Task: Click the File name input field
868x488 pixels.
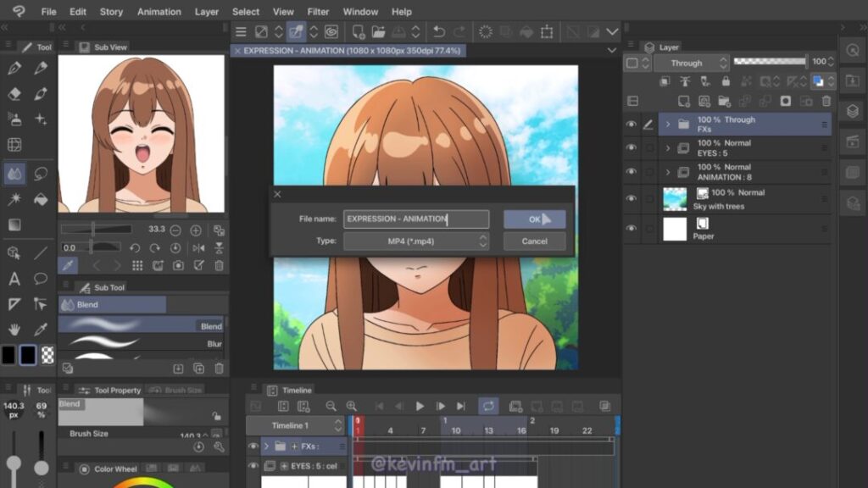Action: (415, 219)
